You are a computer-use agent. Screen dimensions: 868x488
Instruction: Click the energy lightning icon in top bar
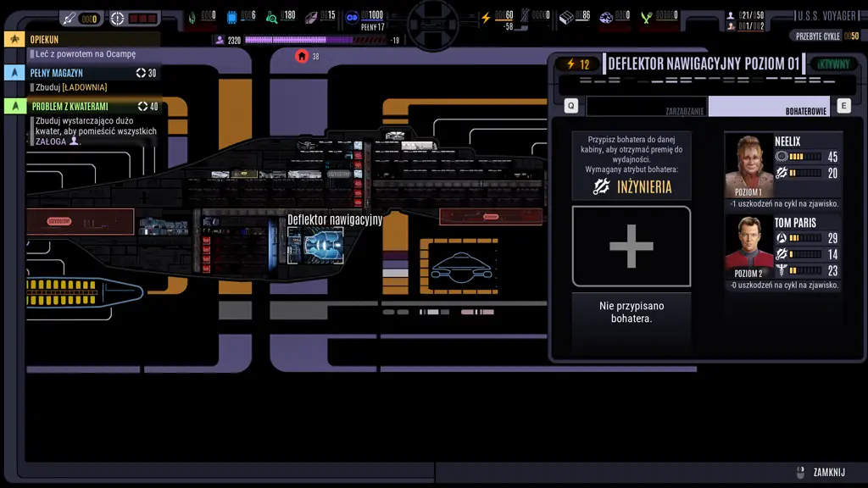pyautogui.click(x=486, y=17)
